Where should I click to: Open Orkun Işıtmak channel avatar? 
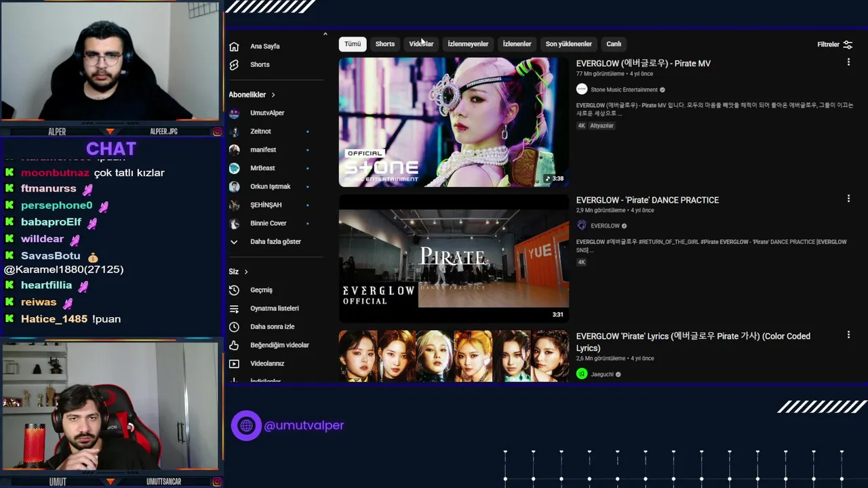pos(234,186)
